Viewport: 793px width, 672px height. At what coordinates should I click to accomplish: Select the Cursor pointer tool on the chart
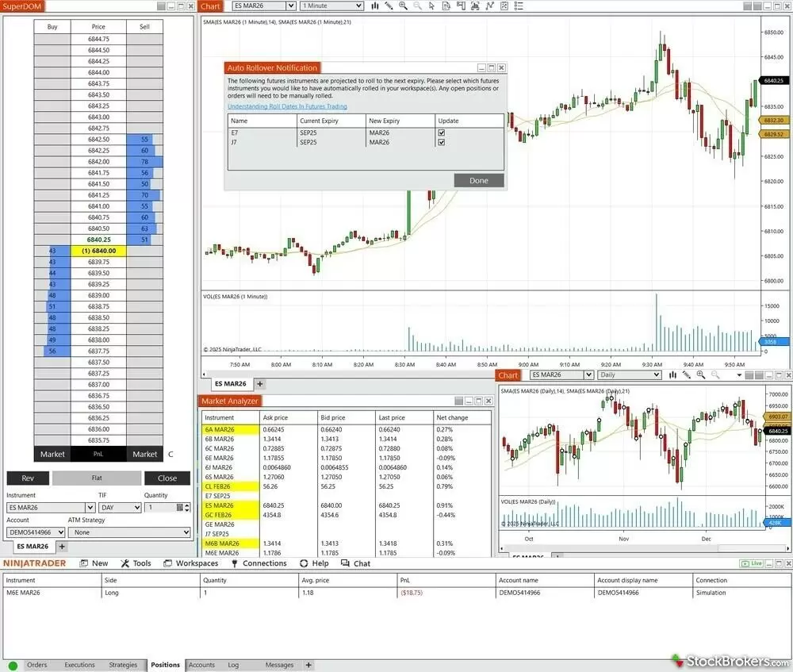coord(431,6)
